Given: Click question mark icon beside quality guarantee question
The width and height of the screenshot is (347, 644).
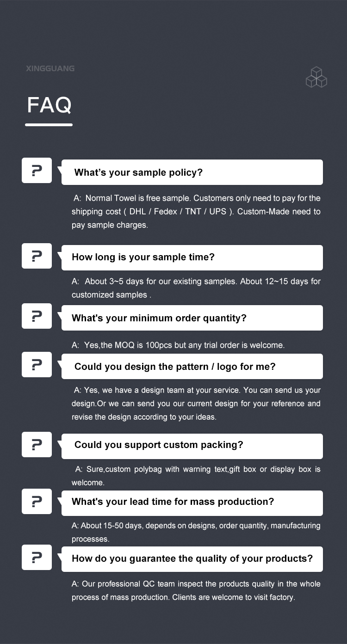Looking at the screenshot, I should pyautogui.click(x=37, y=558).
